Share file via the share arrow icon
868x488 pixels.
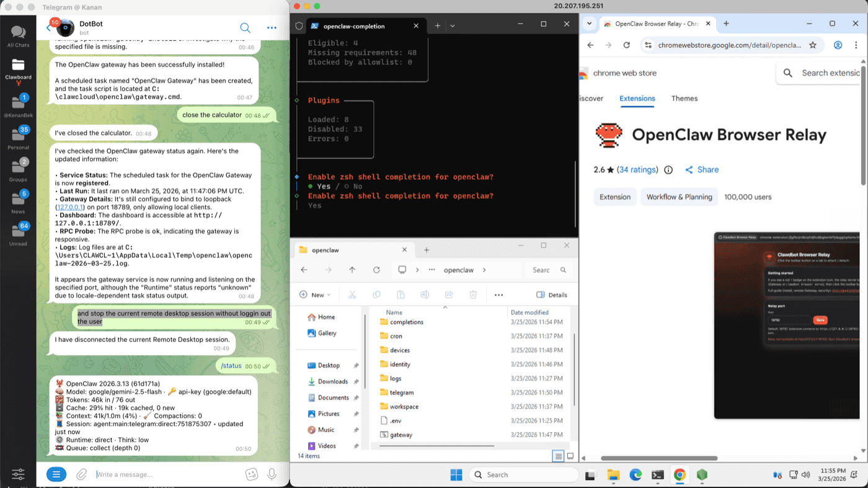[449, 295]
